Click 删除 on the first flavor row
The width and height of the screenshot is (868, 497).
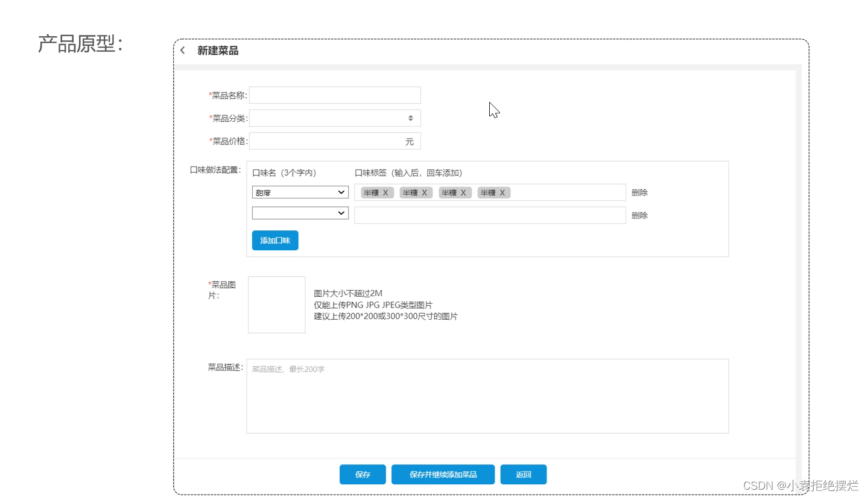(x=639, y=192)
